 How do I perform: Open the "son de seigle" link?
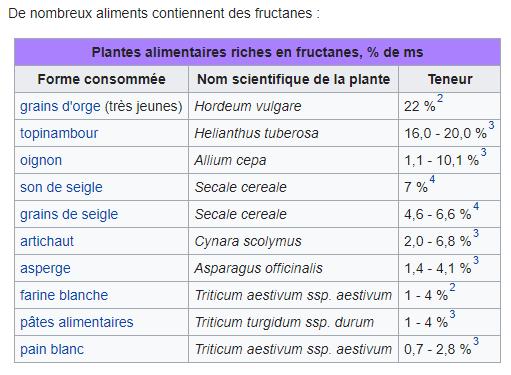(x=61, y=187)
